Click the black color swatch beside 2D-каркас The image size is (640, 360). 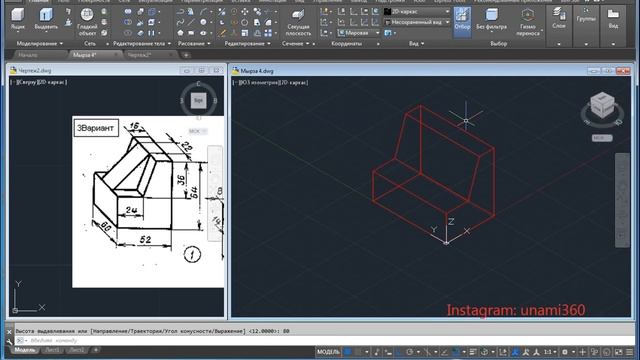pos(387,12)
